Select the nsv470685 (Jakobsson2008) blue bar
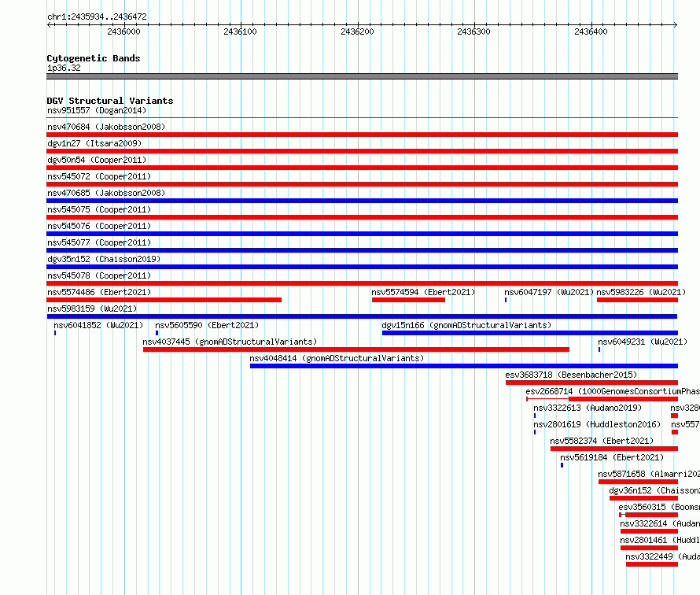The height and width of the screenshot is (595, 700). [362, 201]
